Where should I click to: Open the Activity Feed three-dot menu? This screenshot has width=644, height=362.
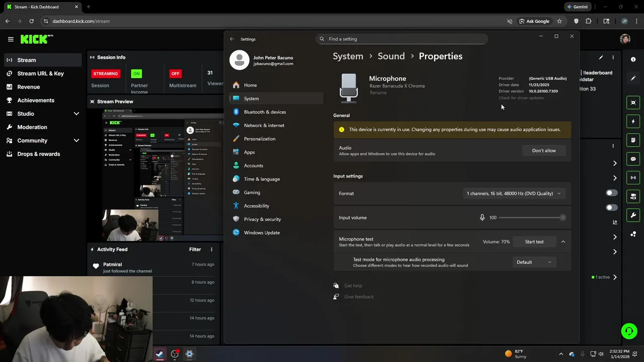pos(211,249)
